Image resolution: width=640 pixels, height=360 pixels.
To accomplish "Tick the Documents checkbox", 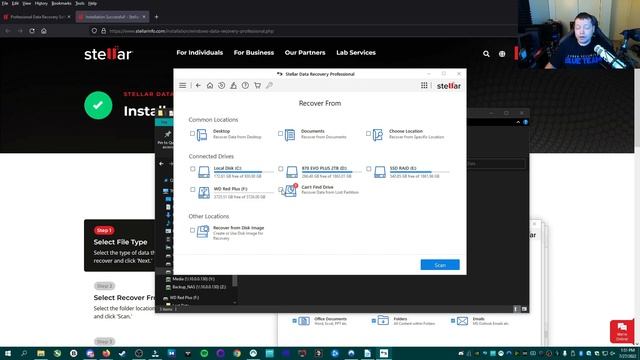I will [280, 133].
